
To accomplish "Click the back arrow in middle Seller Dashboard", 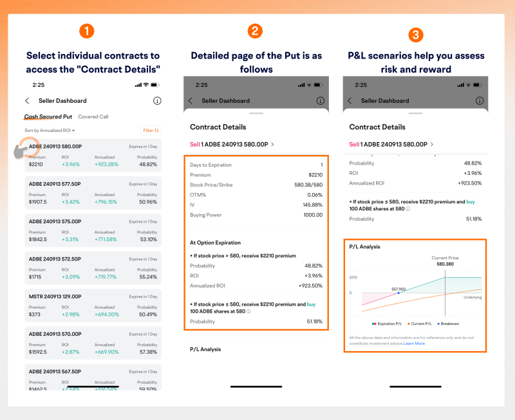I will pyautogui.click(x=190, y=101).
